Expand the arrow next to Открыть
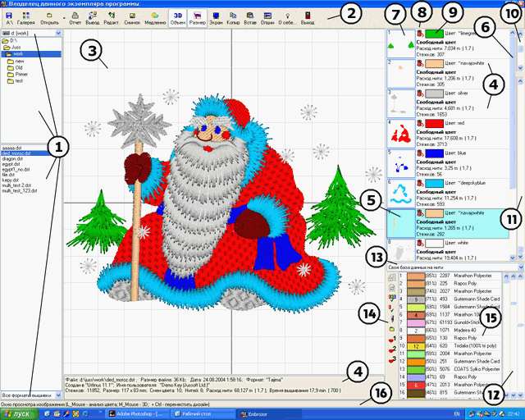This screenshot has height=420, width=525. [x=64, y=18]
